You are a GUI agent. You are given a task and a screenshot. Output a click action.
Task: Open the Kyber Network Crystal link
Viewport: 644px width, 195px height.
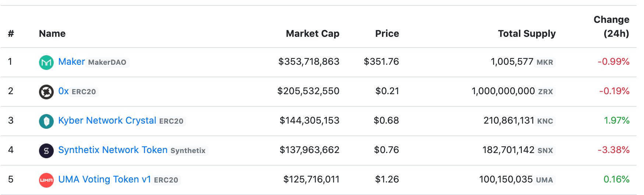coord(107,120)
